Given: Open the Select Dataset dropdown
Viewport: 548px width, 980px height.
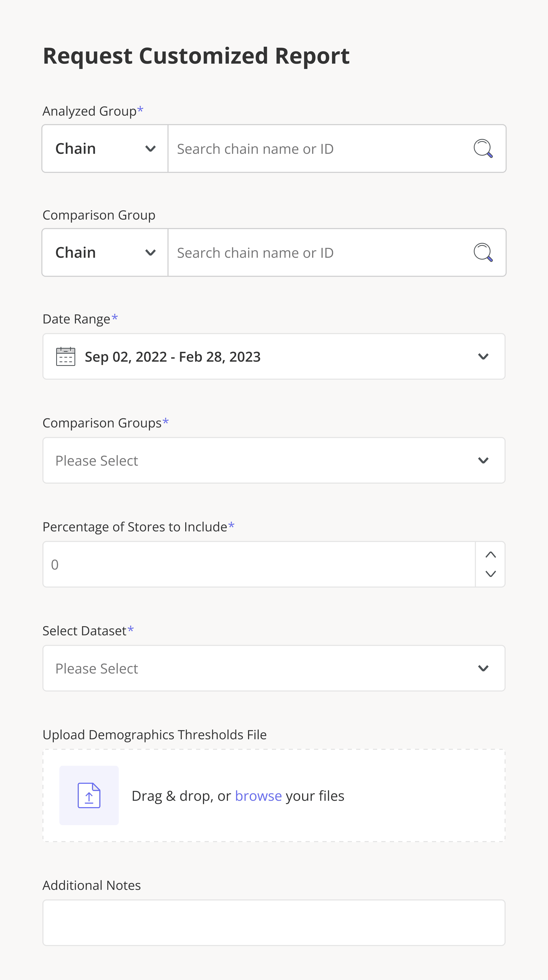Looking at the screenshot, I should coord(274,668).
